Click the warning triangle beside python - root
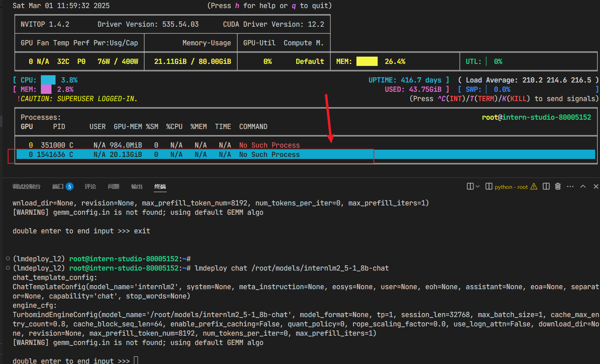 534,187
